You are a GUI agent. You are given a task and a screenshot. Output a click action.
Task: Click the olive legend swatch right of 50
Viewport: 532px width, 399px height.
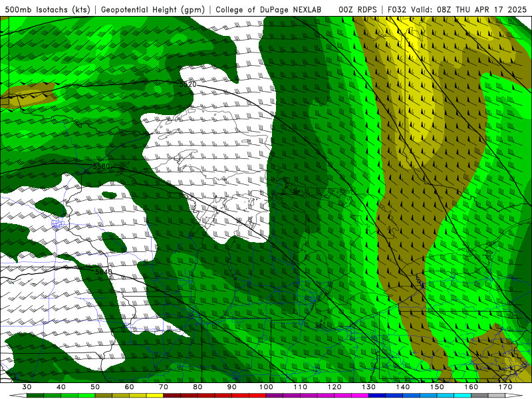(104, 396)
